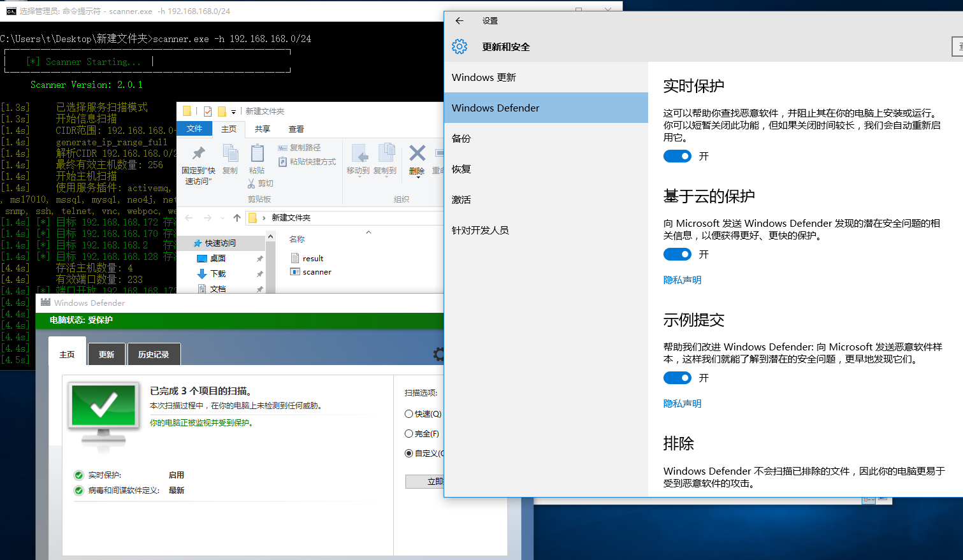Screen dimensions: 963x560
Task: Click the Defender settings gear icon
Action: coord(438,355)
